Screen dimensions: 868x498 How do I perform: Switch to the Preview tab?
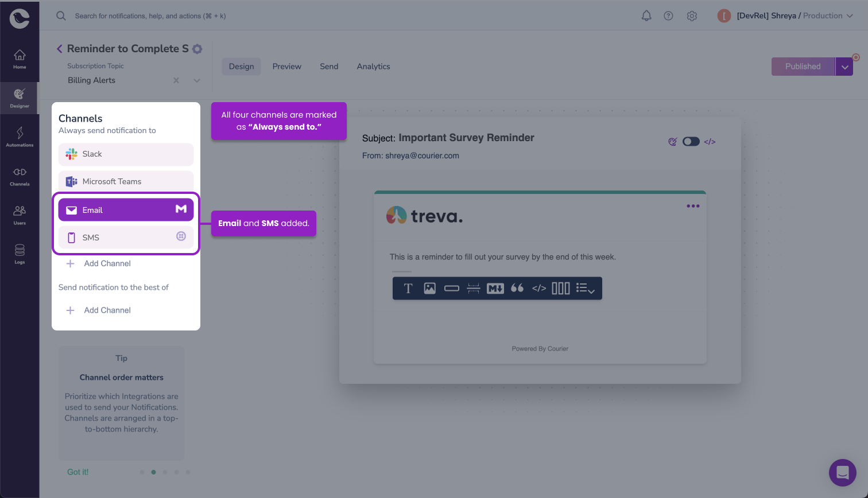[286, 67]
